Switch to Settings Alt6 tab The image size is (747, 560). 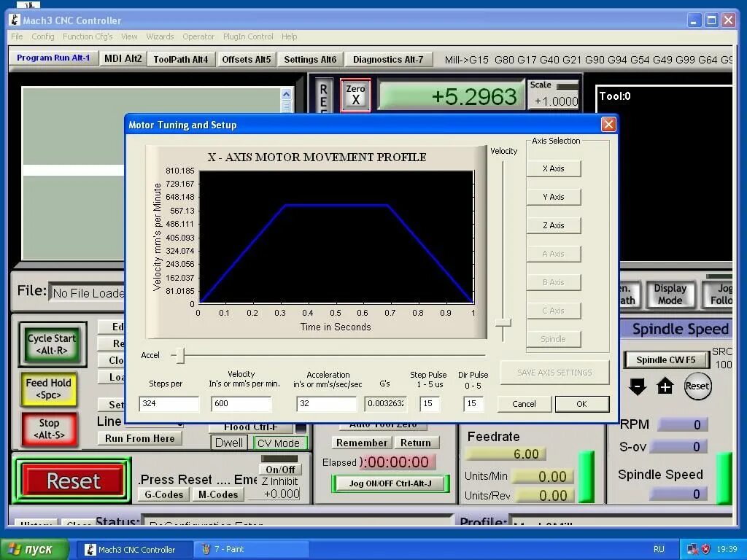pos(310,60)
